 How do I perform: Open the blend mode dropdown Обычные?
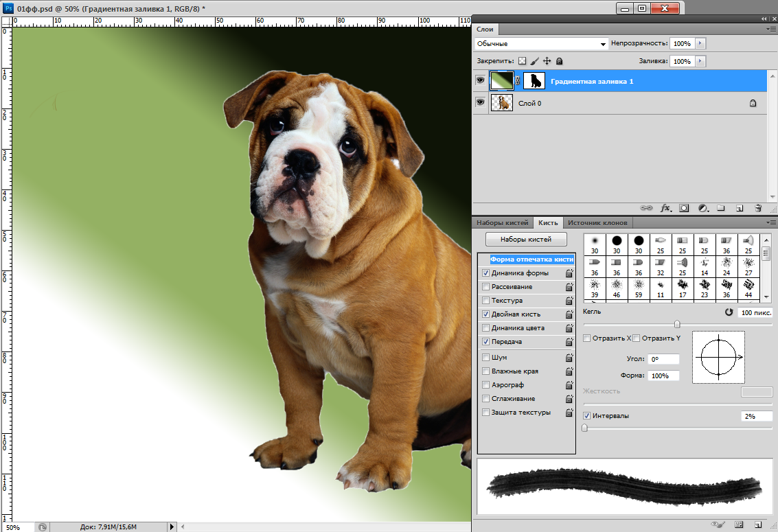pyautogui.click(x=541, y=44)
